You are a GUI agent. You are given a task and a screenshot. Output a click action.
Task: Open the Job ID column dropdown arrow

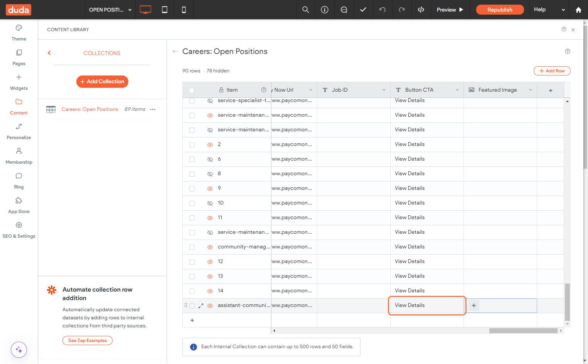coord(384,90)
